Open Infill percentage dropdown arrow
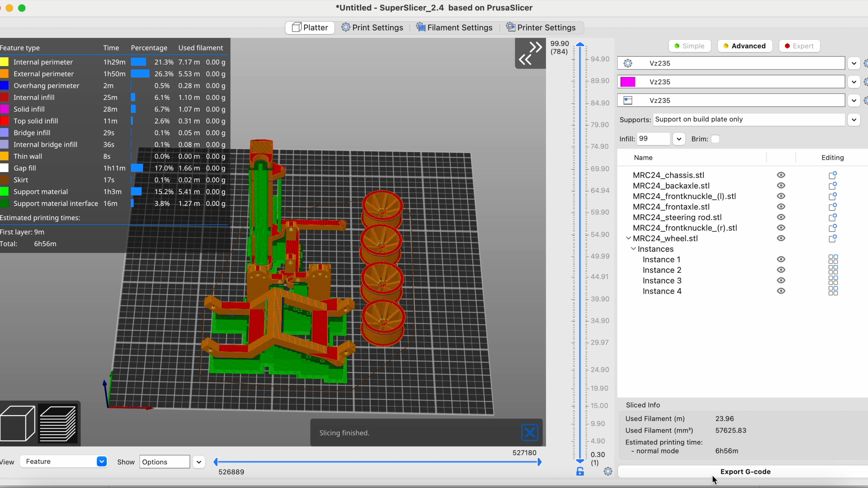 679,139
